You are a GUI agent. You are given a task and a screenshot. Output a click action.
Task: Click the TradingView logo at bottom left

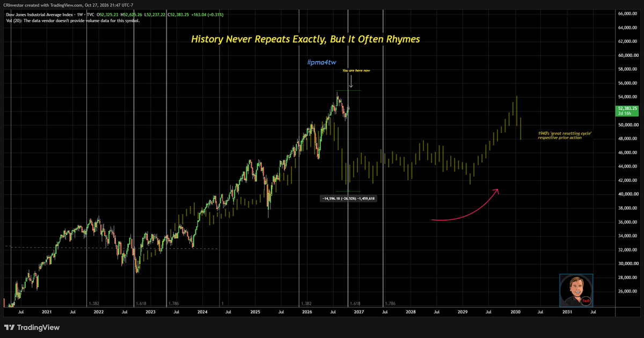(x=32, y=327)
